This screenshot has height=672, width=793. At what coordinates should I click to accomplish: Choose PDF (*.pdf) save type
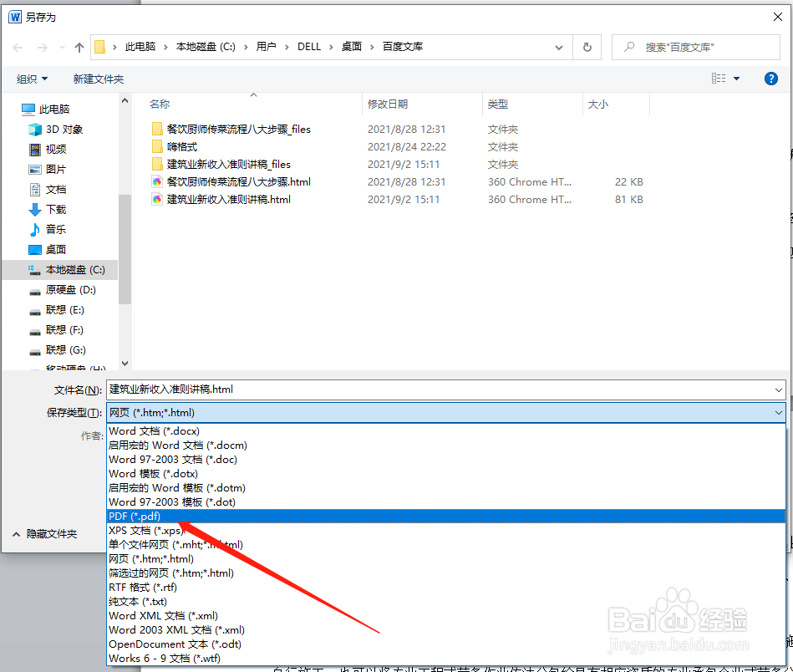(x=446, y=517)
